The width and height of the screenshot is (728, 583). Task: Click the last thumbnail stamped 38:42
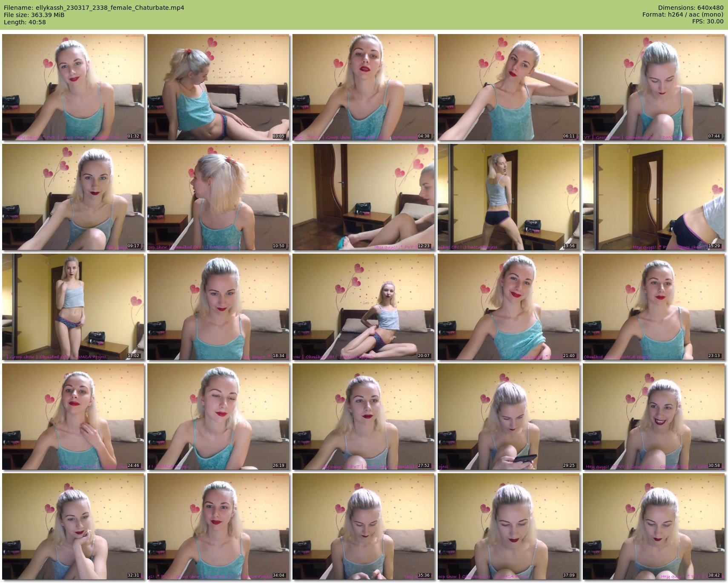pos(654,526)
